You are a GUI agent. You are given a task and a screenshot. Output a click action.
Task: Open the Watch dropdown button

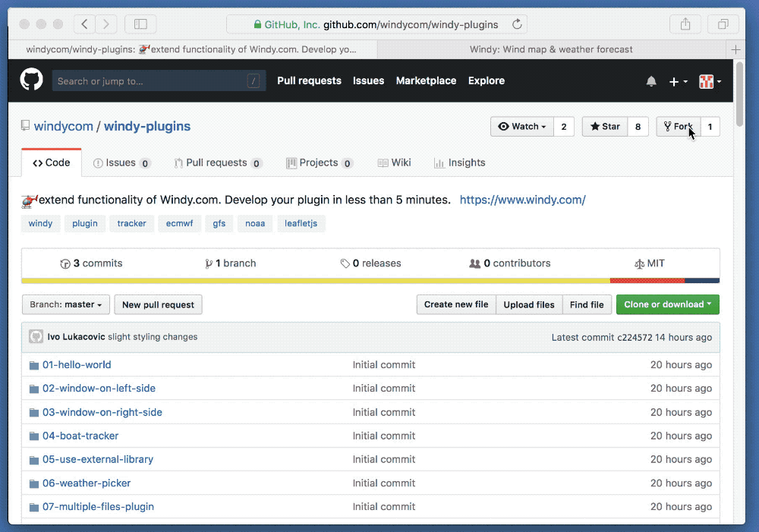pyautogui.click(x=522, y=126)
